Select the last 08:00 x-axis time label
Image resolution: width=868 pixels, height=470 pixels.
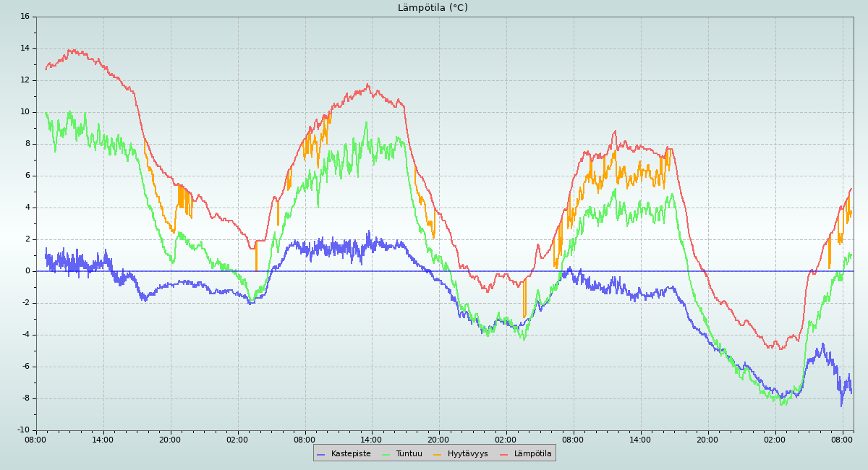click(842, 439)
